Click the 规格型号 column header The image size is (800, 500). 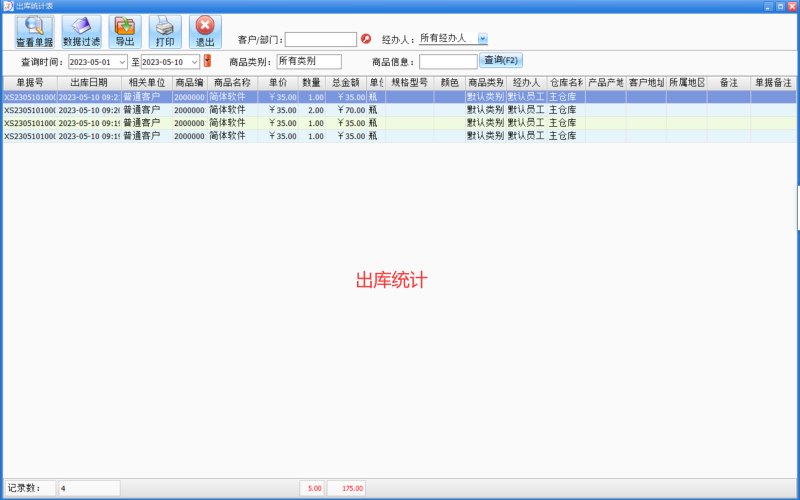pyautogui.click(x=410, y=83)
